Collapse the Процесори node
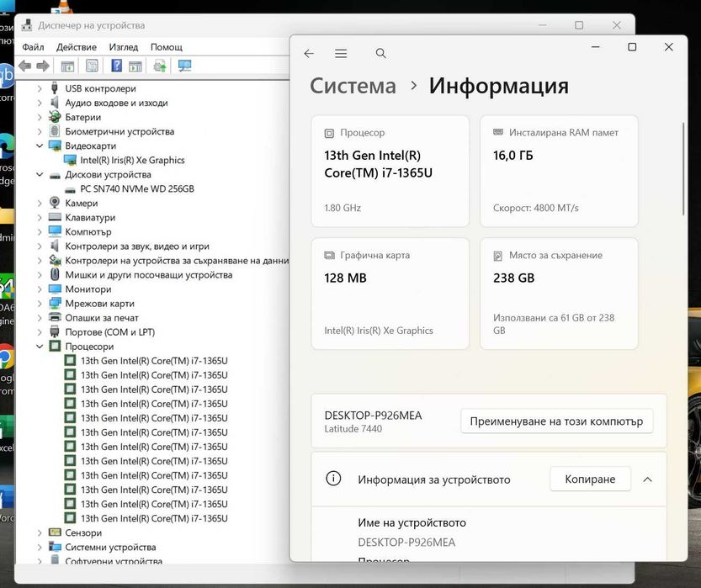Viewport: 701px width, 588px height. (x=40, y=347)
